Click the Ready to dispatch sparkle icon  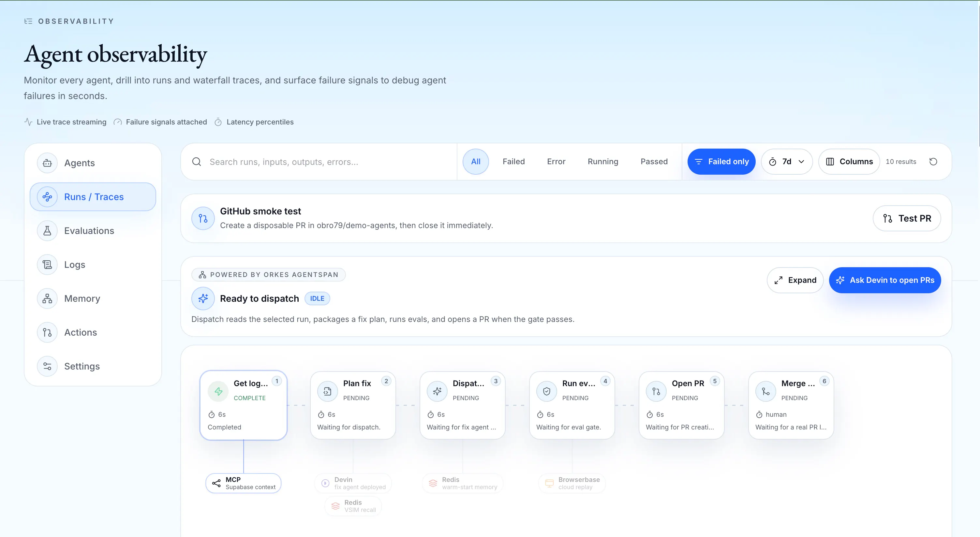pos(203,298)
